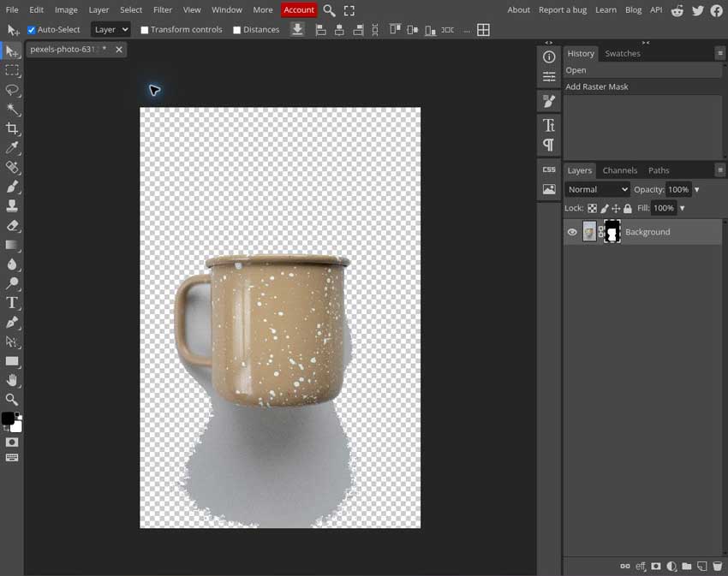Switch to the Channels tab
This screenshot has height=576, width=728.
click(x=620, y=170)
